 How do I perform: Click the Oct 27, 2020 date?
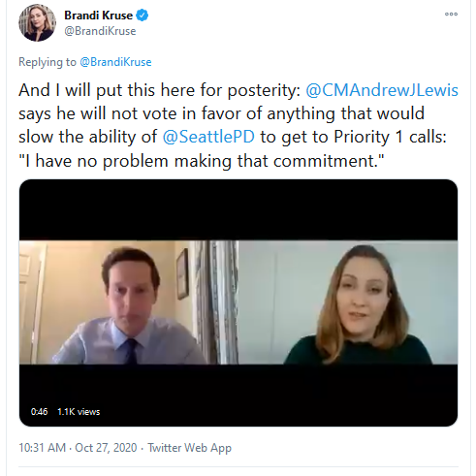pos(106,448)
